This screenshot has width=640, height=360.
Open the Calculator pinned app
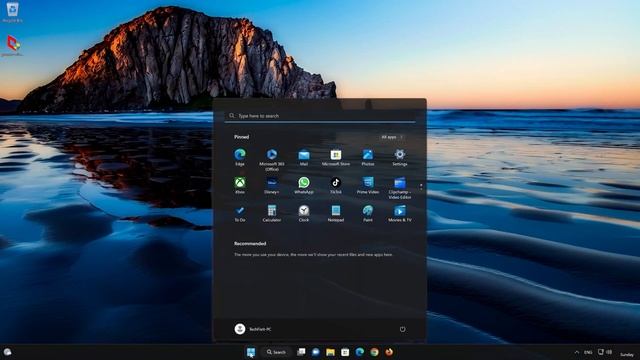(x=272, y=213)
